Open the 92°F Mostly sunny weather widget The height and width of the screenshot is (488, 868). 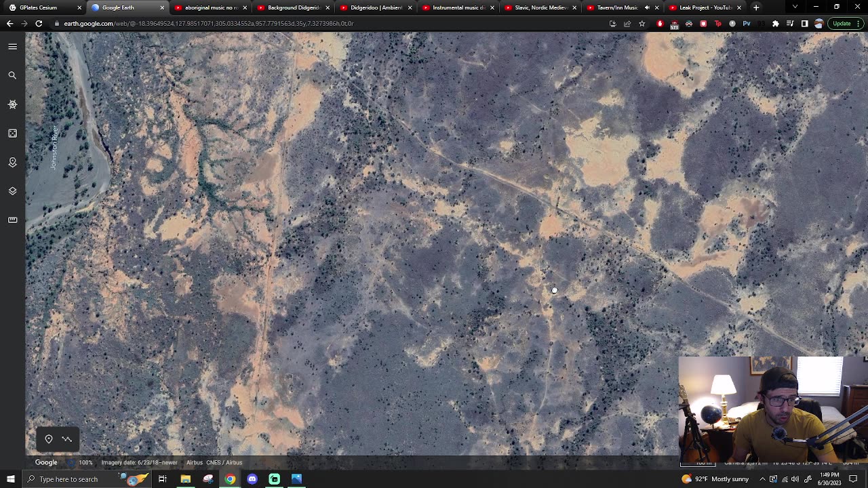(715, 479)
